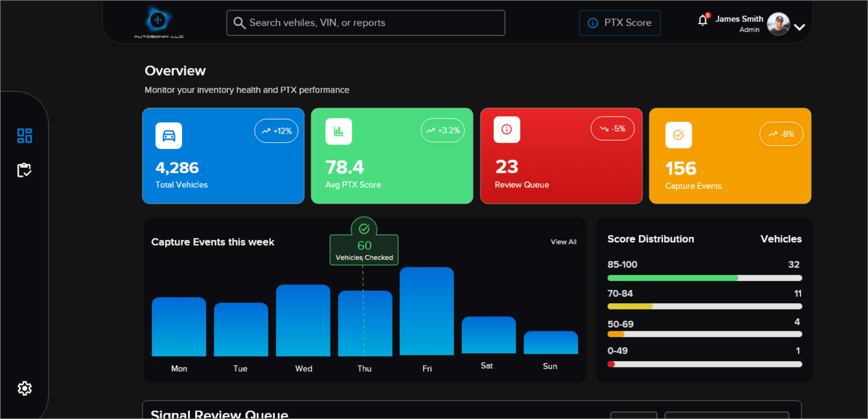
Task: Click the alert icon on Review Queue card
Action: (507, 130)
